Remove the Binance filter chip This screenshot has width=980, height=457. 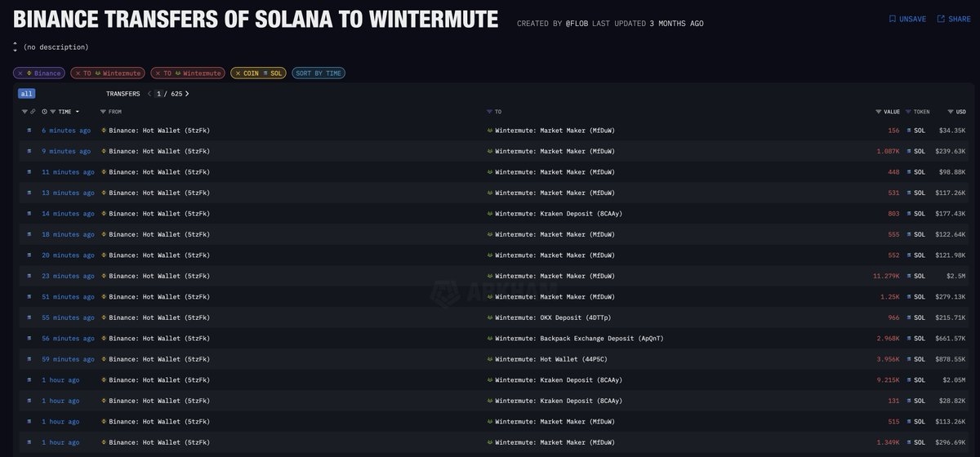20,73
